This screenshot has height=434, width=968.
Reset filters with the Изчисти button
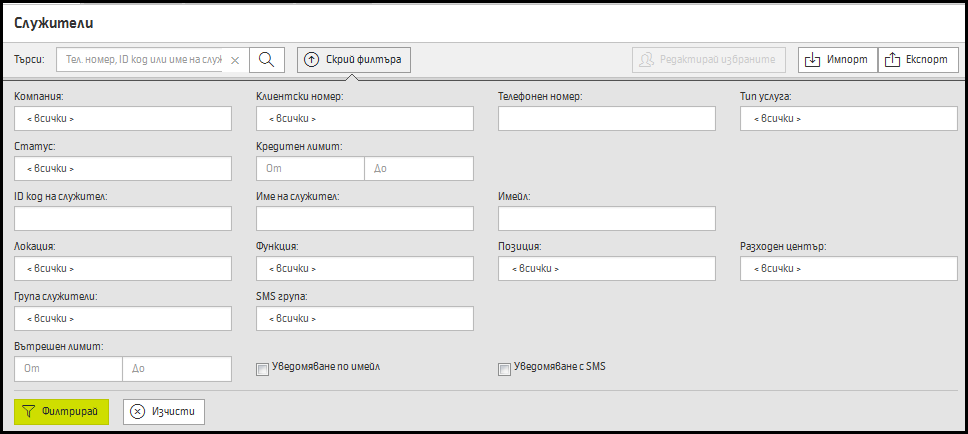pos(164,412)
